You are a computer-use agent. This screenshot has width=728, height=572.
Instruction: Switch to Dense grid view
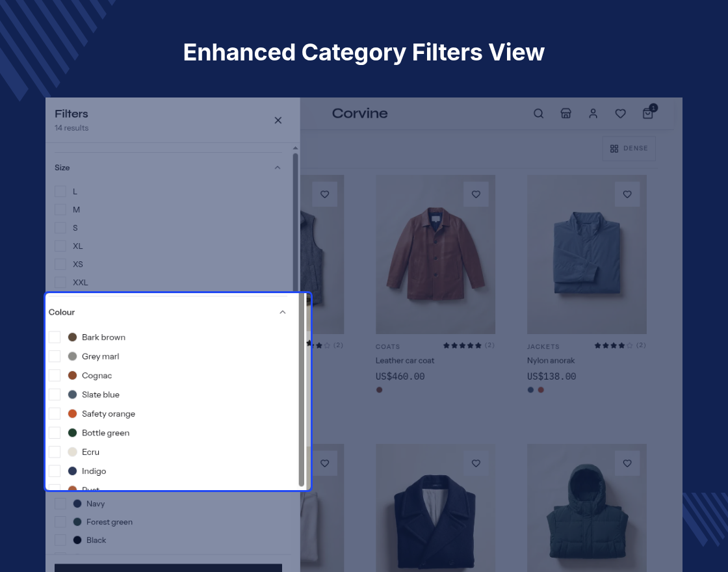(629, 149)
